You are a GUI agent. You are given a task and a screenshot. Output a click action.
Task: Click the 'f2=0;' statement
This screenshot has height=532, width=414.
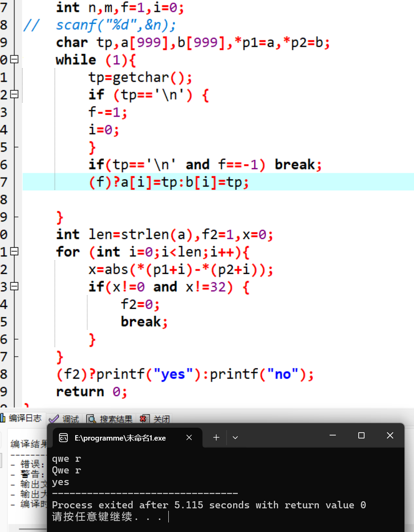(x=140, y=304)
